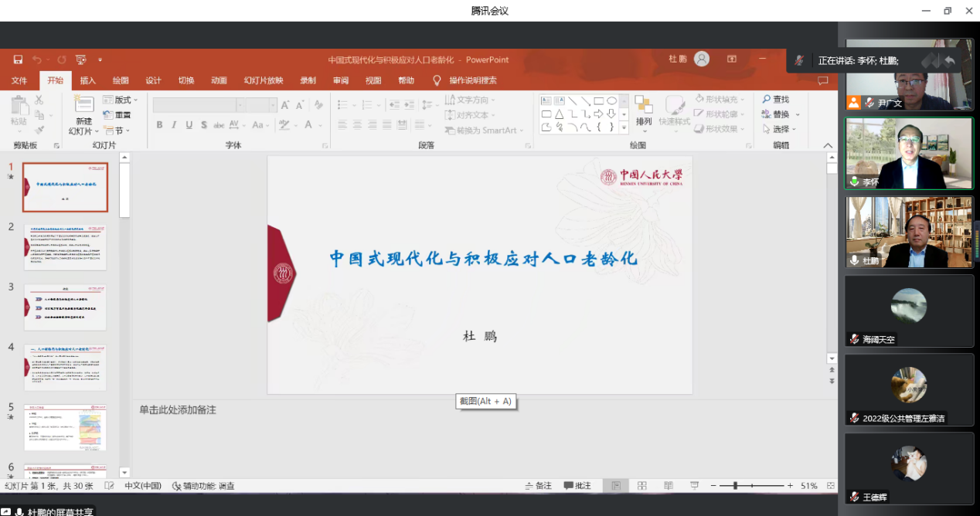Click the zoom slider in status bar
Viewport: 980px width, 516px height.
pos(736,486)
